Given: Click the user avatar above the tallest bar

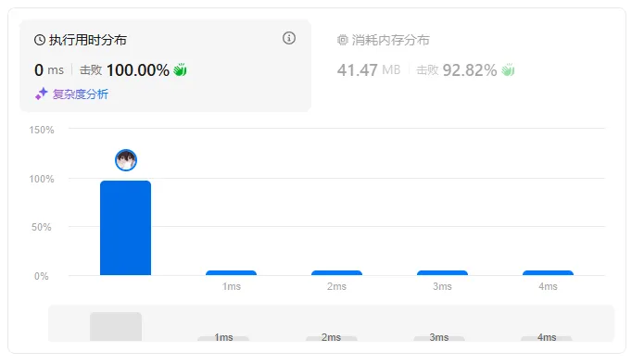Looking at the screenshot, I should point(126,160).
